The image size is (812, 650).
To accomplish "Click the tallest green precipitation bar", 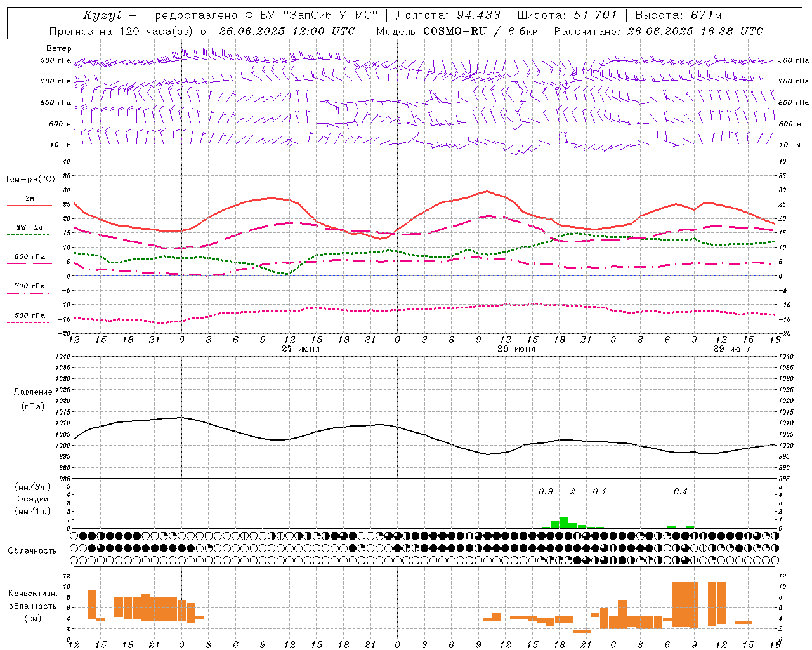I will [x=563, y=522].
